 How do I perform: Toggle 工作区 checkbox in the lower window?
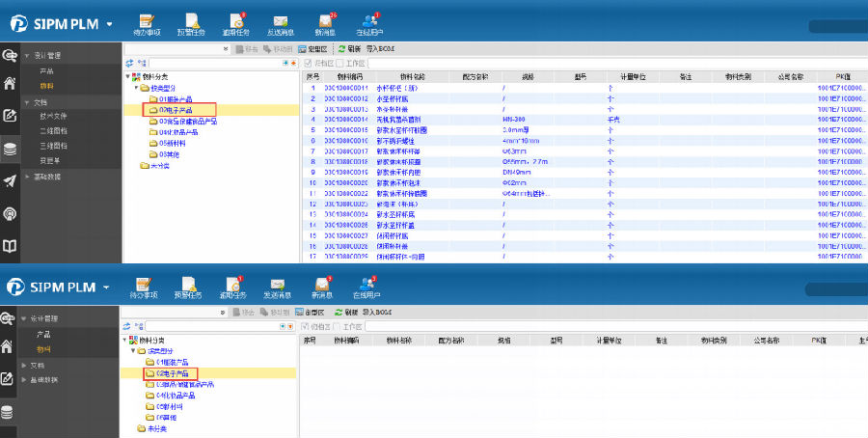pyautogui.click(x=339, y=327)
